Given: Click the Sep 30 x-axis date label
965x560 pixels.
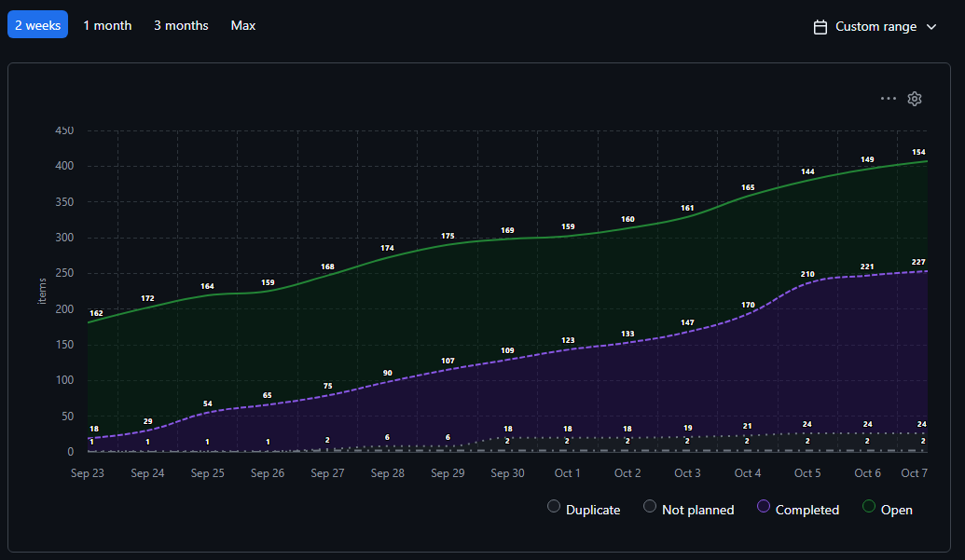Looking at the screenshot, I should click(508, 473).
